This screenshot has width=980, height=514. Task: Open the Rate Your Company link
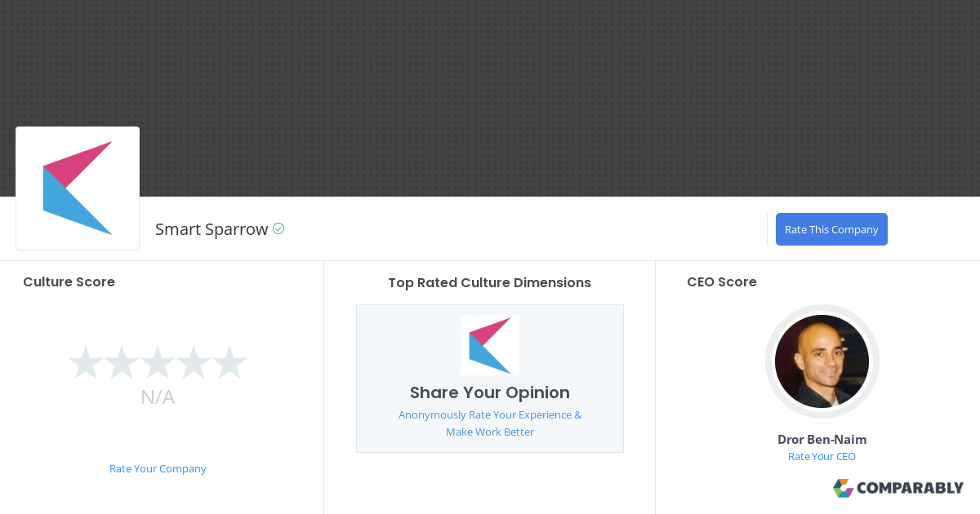(x=158, y=468)
